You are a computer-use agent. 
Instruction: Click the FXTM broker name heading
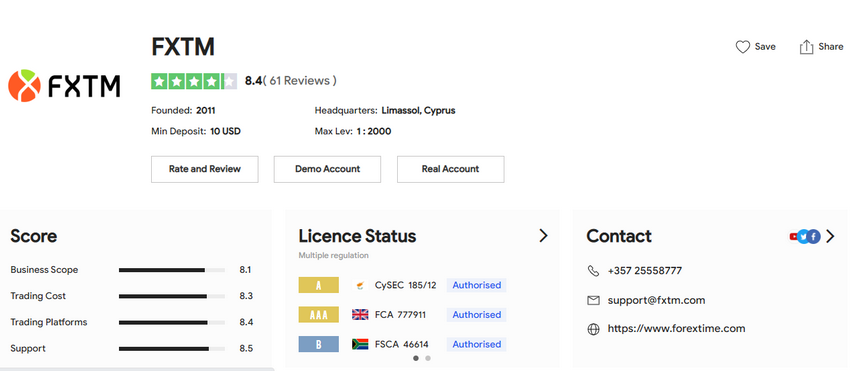183,47
